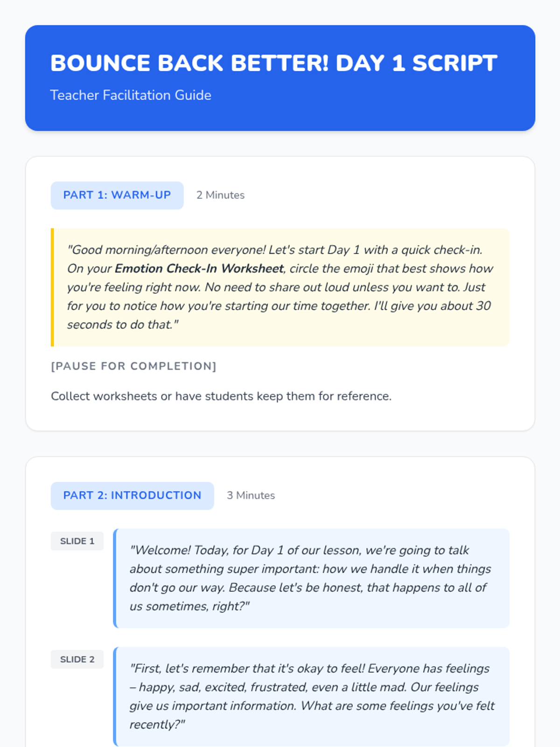Click the 3 Minutes duration label
560x747 pixels.
coord(251,495)
